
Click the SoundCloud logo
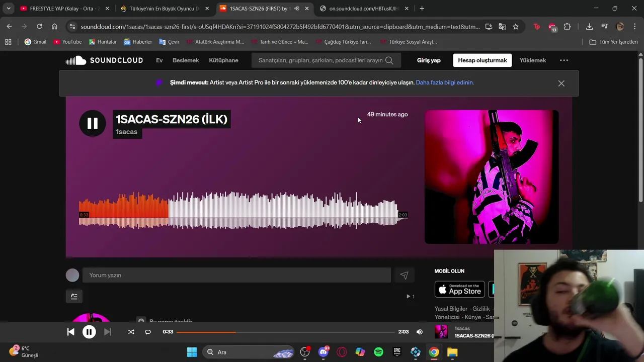(x=104, y=60)
